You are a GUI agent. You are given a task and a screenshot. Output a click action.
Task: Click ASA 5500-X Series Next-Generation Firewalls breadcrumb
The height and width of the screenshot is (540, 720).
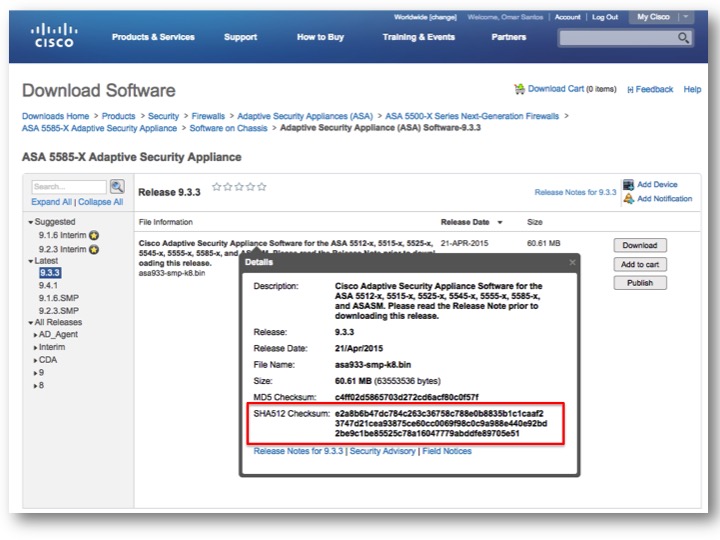(472, 116)
